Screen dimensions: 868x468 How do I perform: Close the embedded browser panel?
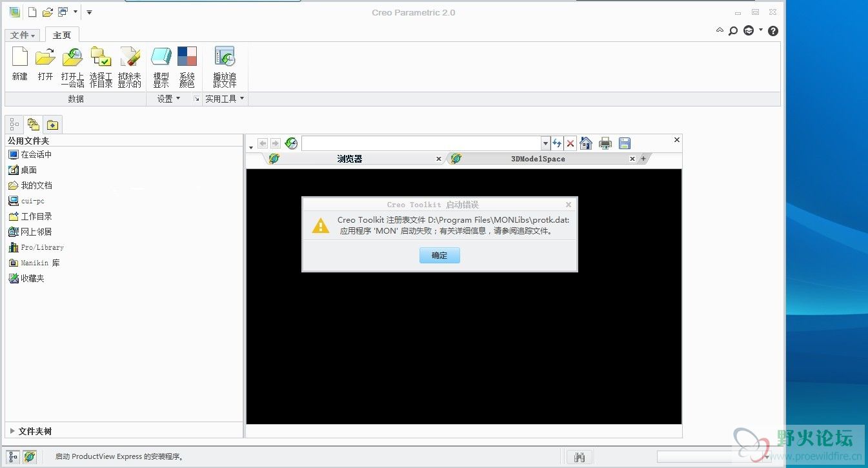tap(677, 139)
